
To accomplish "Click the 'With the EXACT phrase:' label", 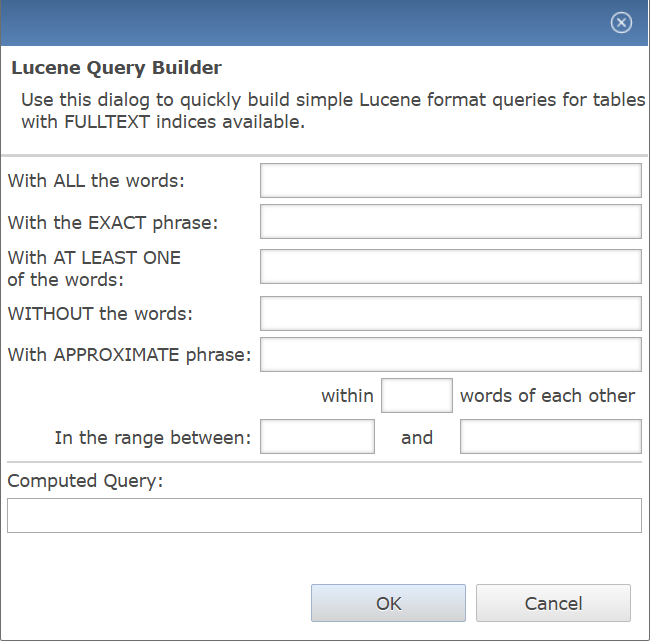I will 113,223.
